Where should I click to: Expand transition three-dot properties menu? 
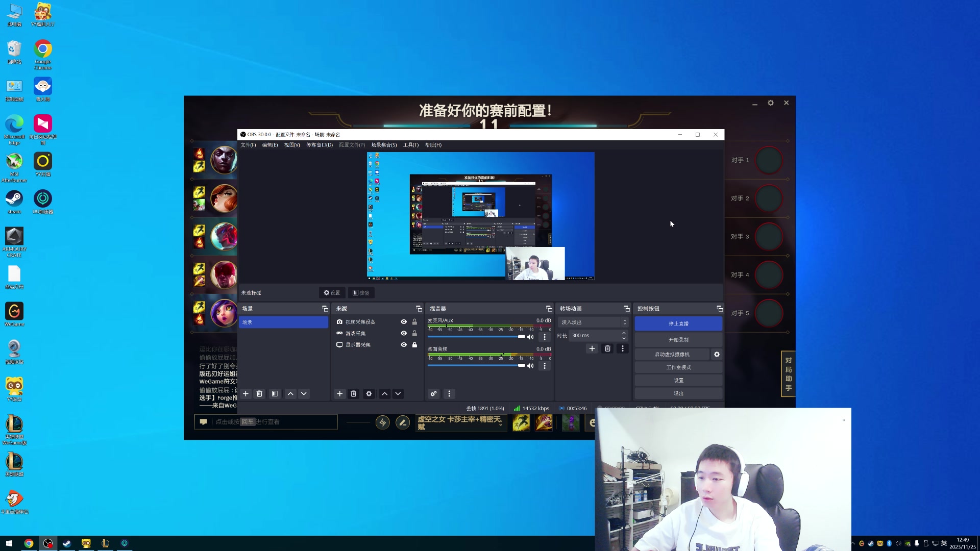[x=622, y=348]
